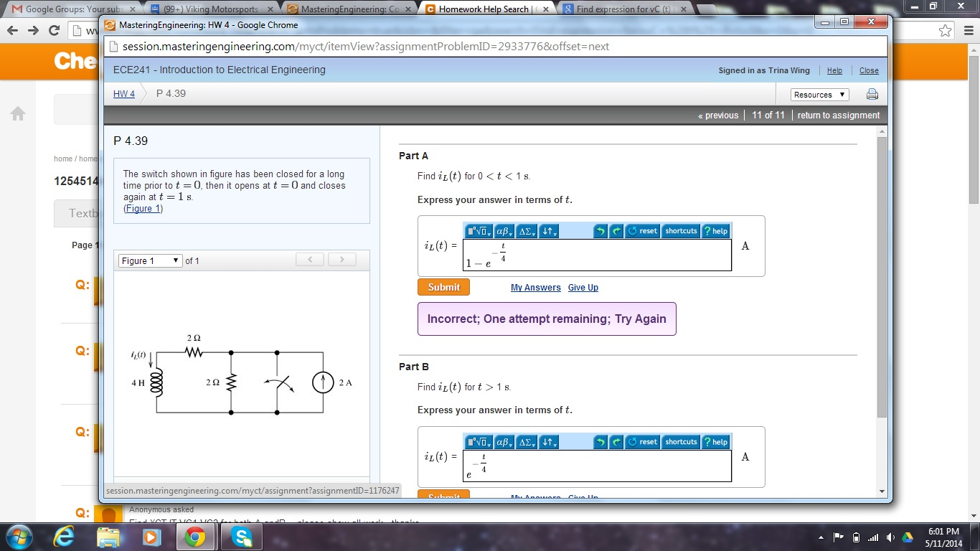Open the Resources dropdown
Image resolution: width=980 pixels, height=551 pixels.
click(819, 95)
